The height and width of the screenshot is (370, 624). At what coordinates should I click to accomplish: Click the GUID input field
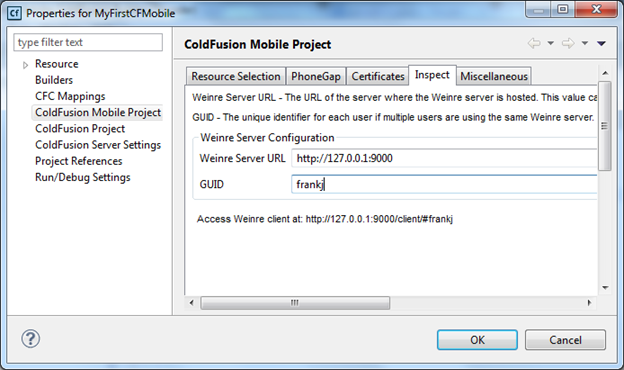(x=444, y=184)
